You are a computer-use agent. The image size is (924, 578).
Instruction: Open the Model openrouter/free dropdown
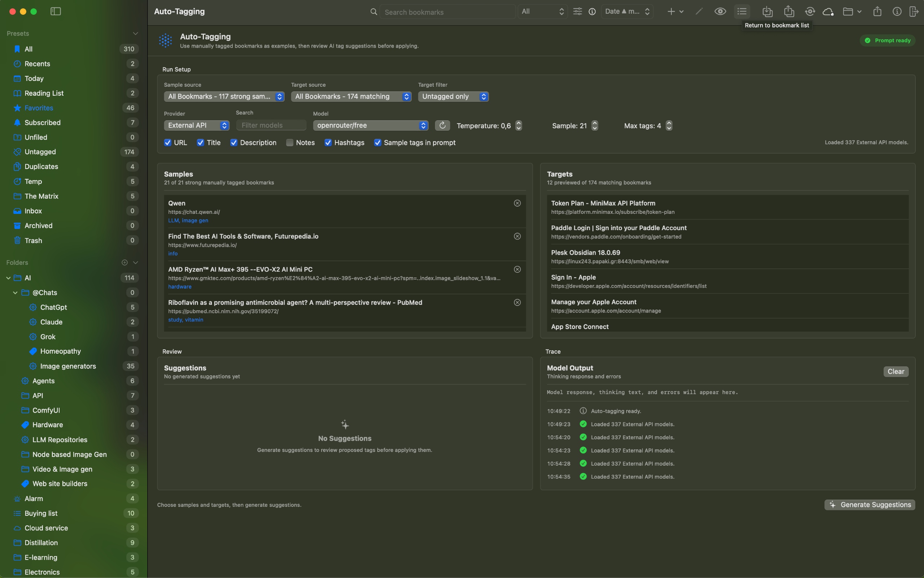tap(371, 125)
